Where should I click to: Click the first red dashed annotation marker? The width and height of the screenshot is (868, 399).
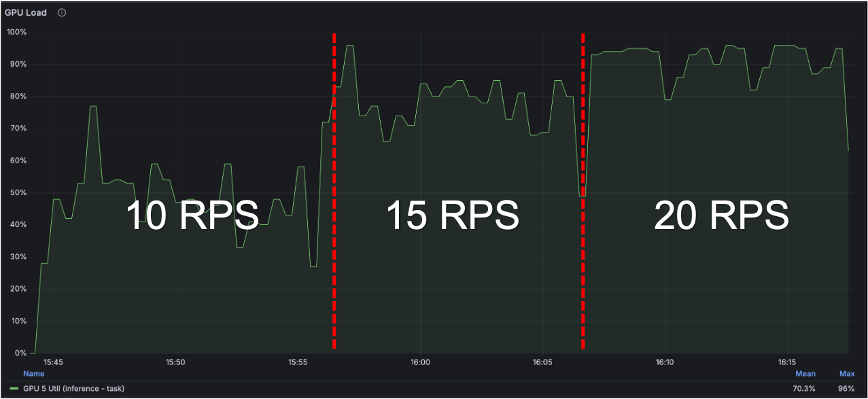pyautogui.click(x=333, y=190)
